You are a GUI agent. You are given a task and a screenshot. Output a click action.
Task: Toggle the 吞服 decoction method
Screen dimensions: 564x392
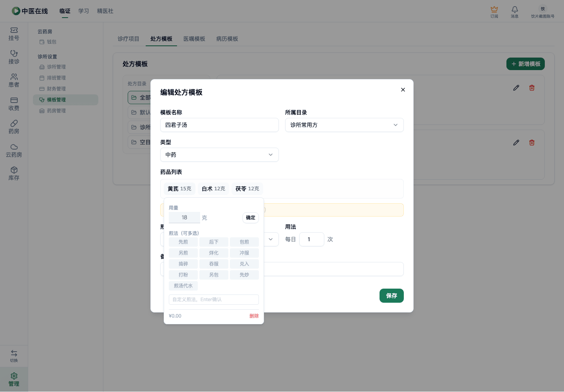tap(214, 264)
